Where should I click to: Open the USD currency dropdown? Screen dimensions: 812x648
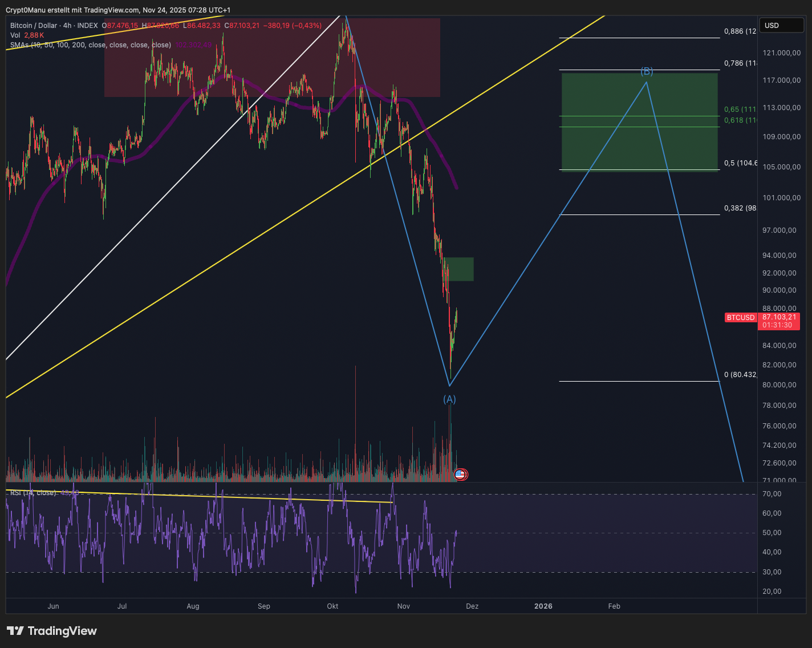coord(782,26)
